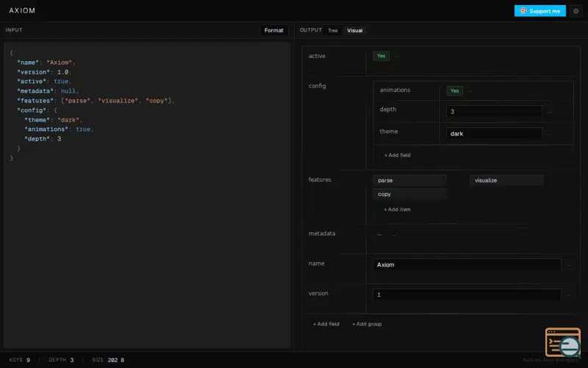588x368 pixels.
Task: Click the "metadata": null line in input
Action: pyautogui.click(x=48, y=91)
